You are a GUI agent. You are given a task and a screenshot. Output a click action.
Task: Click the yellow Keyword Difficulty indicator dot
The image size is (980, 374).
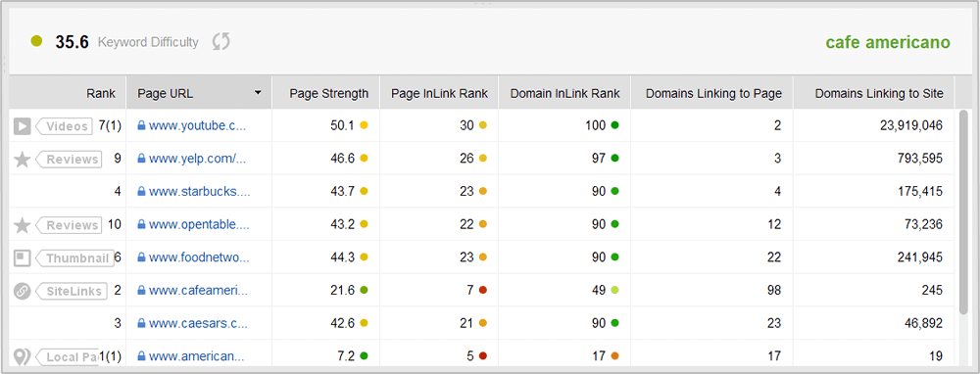pyautogui.click(x=37, y=42)
